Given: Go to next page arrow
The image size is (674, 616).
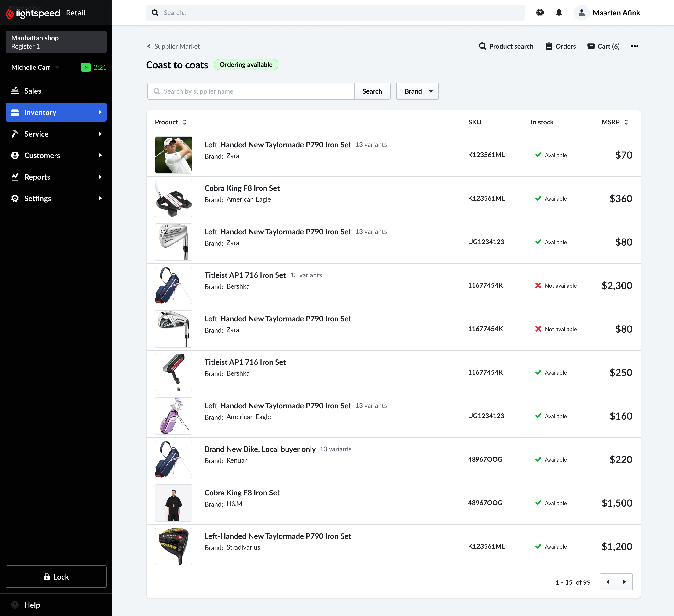Looking at the screenshot, I should (x=624, y=582).
